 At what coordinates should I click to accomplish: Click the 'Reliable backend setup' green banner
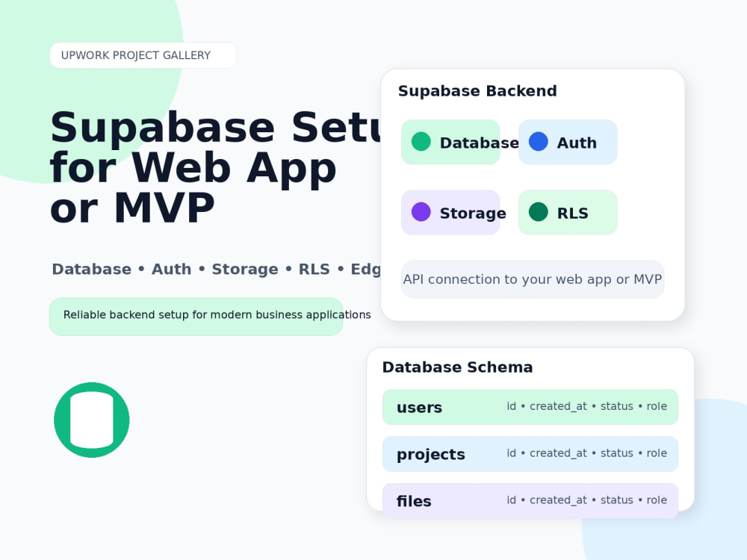coord(196,317)
